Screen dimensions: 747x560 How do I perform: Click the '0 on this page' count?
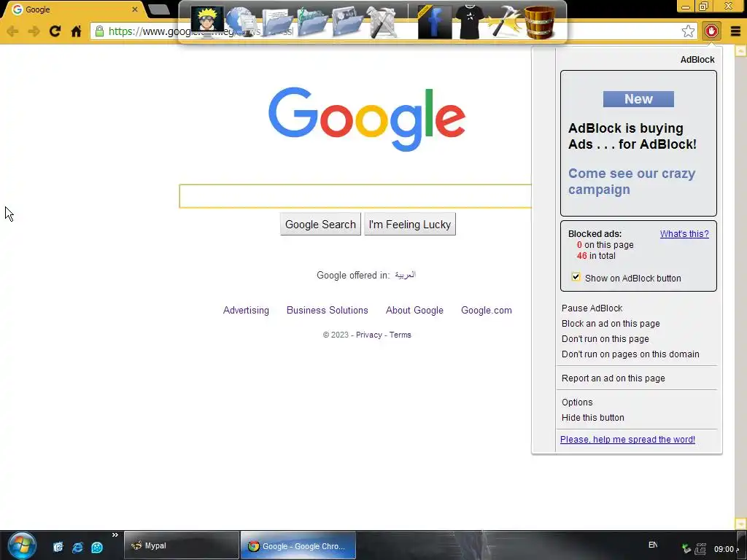(605, 245)
